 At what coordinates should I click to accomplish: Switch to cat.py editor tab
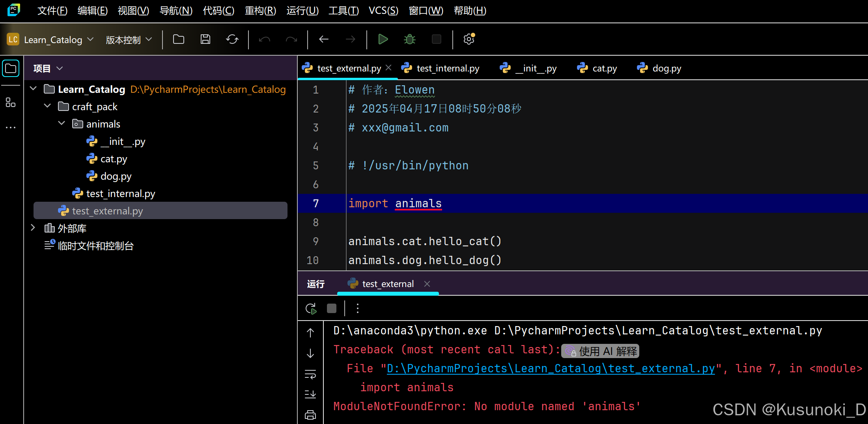[597, 68]
